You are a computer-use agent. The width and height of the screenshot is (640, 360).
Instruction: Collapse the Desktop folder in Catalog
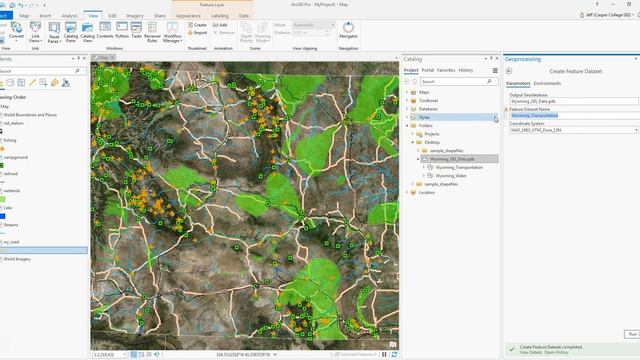click(413, 142)
